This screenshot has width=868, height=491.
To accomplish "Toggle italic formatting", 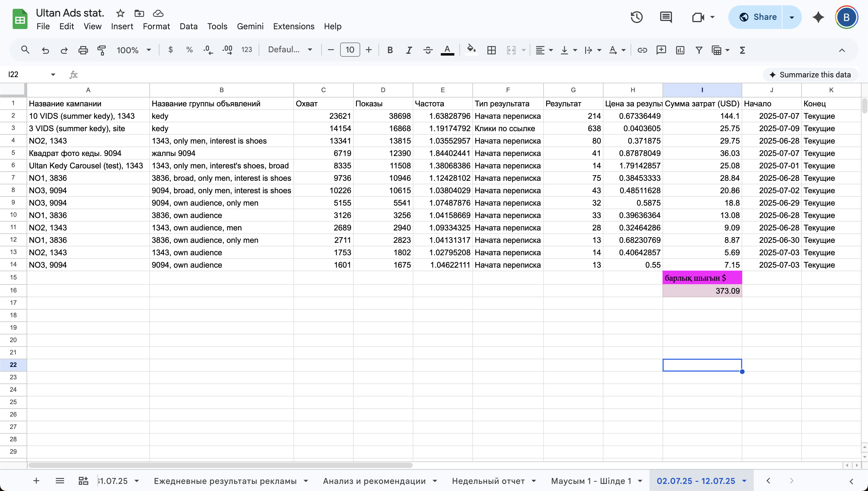I will (409, 50).
